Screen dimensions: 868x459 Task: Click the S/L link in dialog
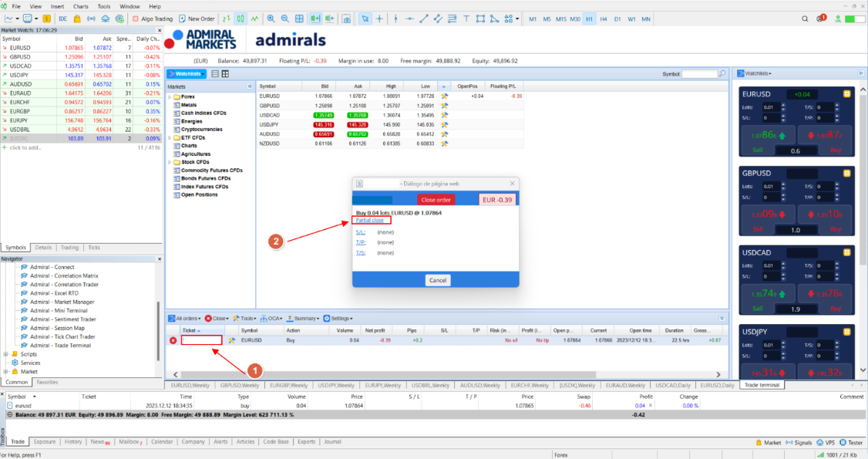pos(360,232)
